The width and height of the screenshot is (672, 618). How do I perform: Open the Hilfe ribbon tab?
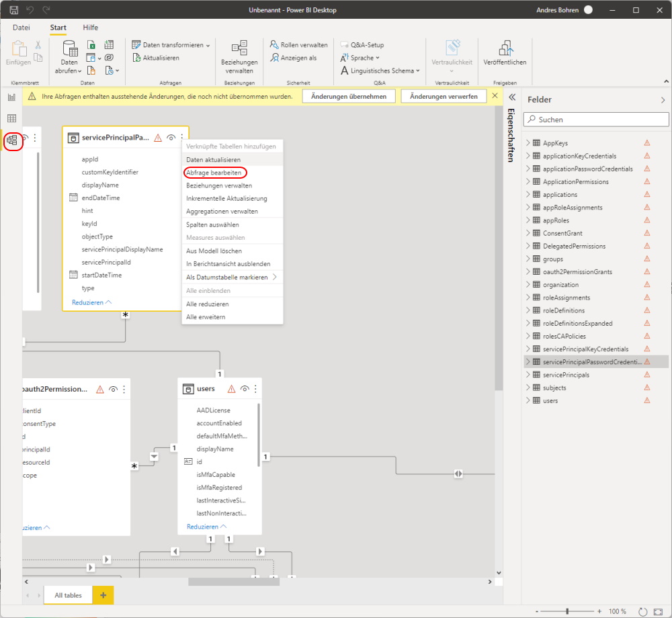point(91,28)
